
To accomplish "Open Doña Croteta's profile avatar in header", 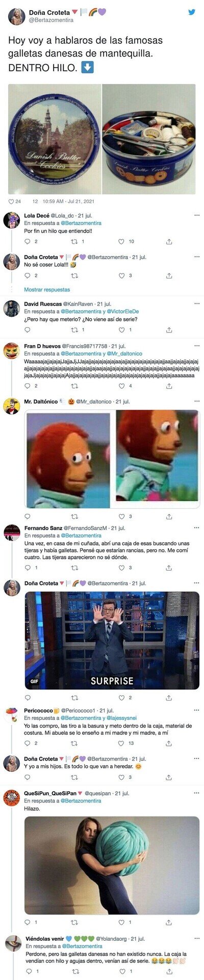I will point(16,16).
